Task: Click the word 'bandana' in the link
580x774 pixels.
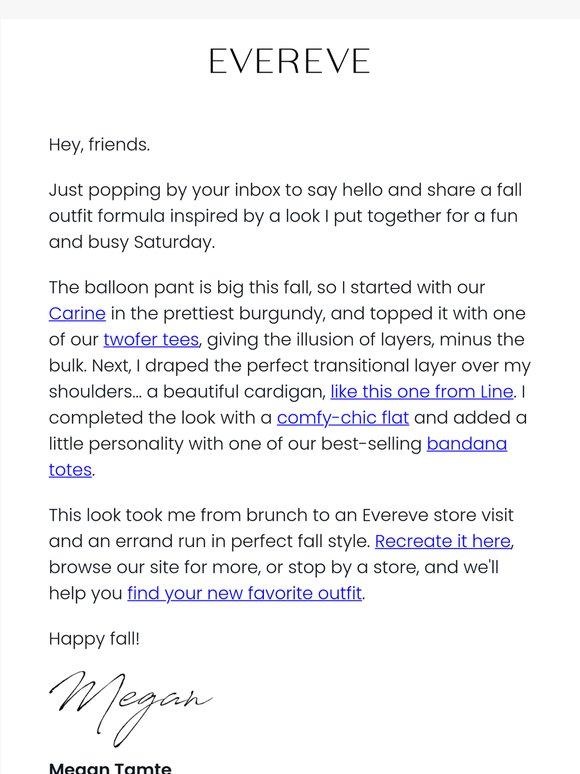Action: 467,444
